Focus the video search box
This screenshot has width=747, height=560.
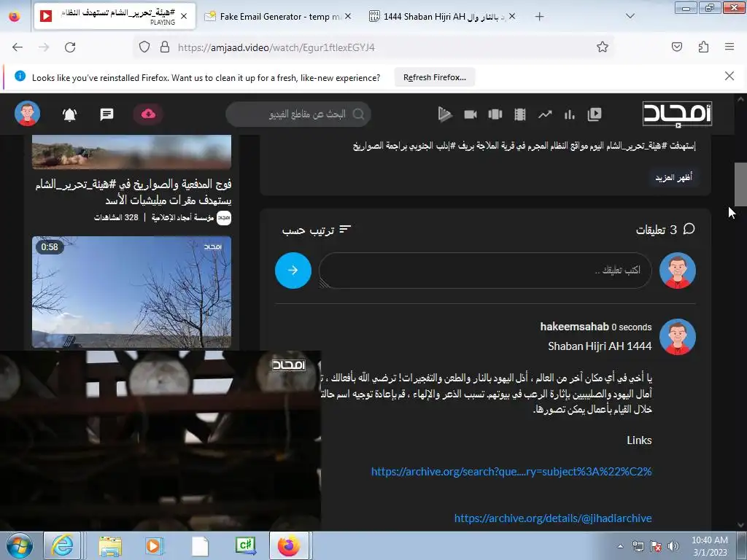[298, 114]
